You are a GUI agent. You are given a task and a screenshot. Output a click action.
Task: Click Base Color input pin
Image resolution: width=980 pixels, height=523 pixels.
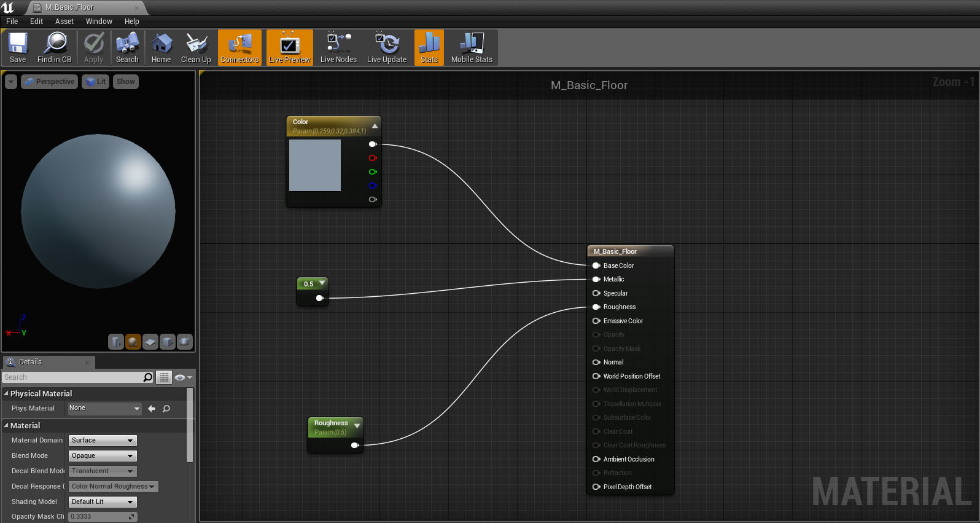(596, 265)
